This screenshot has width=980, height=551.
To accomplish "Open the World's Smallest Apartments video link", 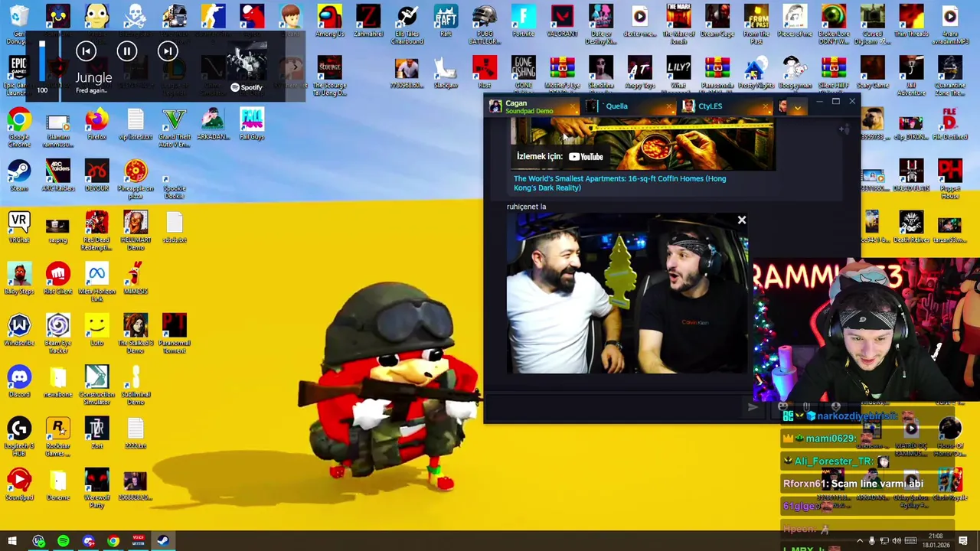I will (x=619, y=183).
